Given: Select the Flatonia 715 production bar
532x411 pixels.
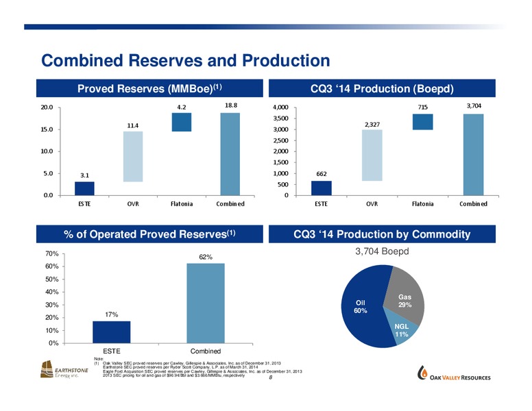Looking at the screenshot, I should coord(423,122).
